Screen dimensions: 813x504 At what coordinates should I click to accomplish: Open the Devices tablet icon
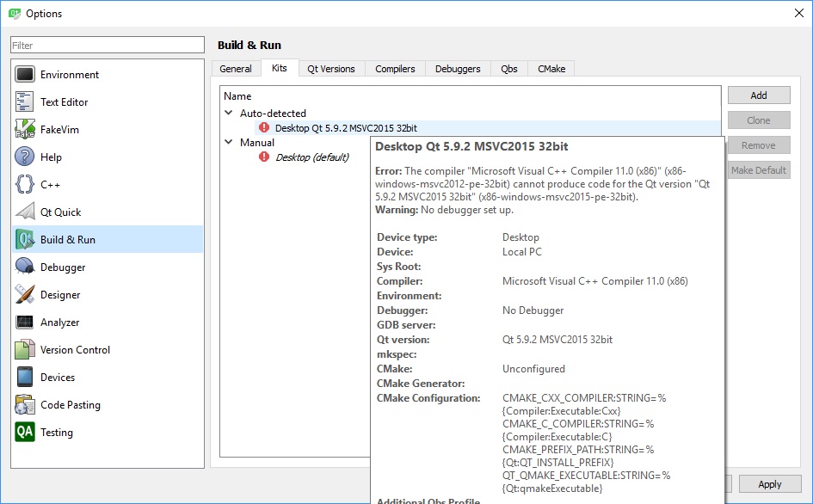(24, 377)
